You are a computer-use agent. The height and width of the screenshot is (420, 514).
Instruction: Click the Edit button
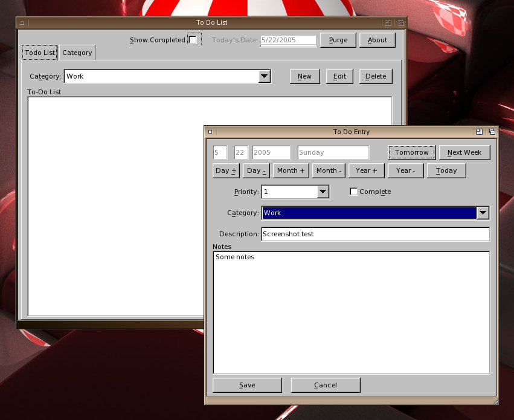click(x=339, y=76)
